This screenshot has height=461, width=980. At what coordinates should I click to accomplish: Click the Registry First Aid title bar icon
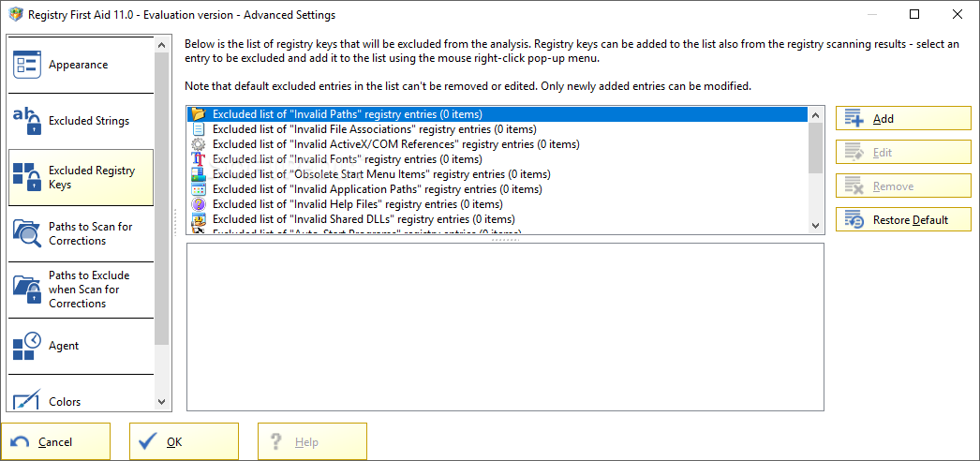[x=15, y=14]
